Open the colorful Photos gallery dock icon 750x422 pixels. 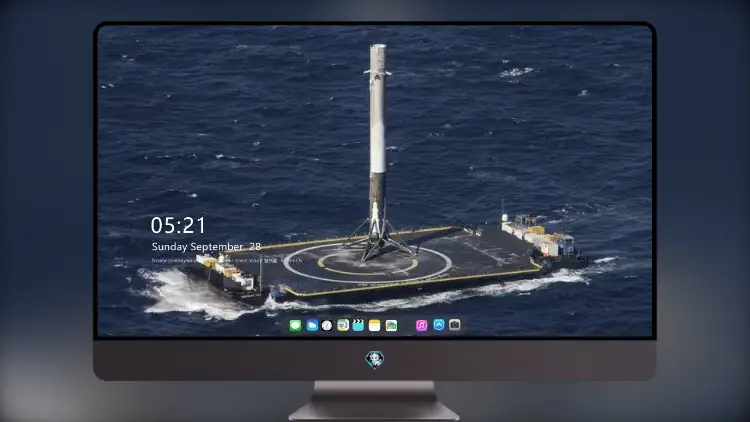click(x=391, y=326)
